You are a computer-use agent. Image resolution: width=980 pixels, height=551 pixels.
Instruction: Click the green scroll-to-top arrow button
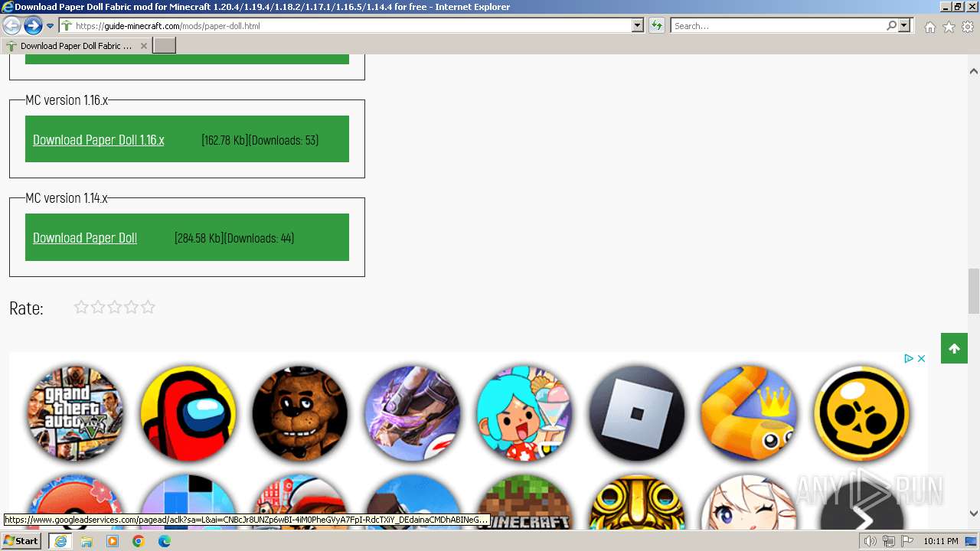954,348
